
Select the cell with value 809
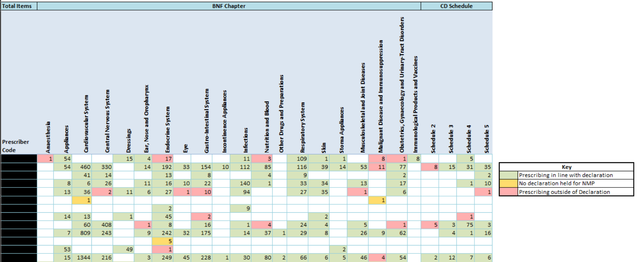pos(82,233)
